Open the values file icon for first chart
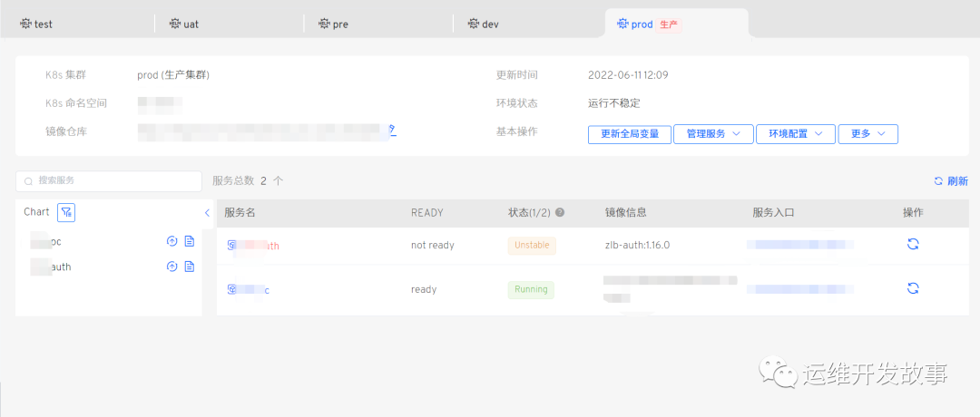The height and width of the screenshot is (417, 980). click(190, 241)
